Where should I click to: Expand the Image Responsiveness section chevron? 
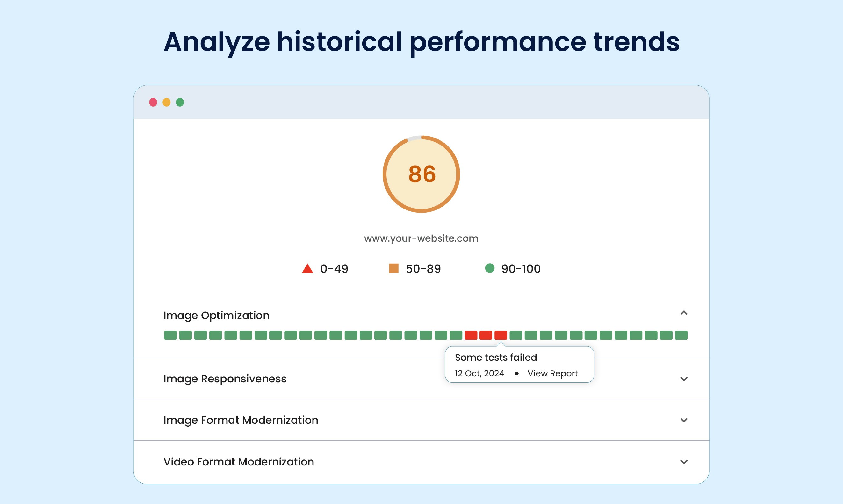click(x=684, y=379)
